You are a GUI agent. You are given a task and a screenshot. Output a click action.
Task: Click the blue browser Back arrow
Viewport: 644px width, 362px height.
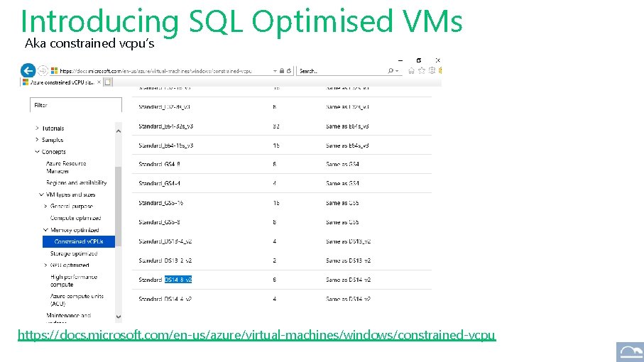tap(28, 70)
